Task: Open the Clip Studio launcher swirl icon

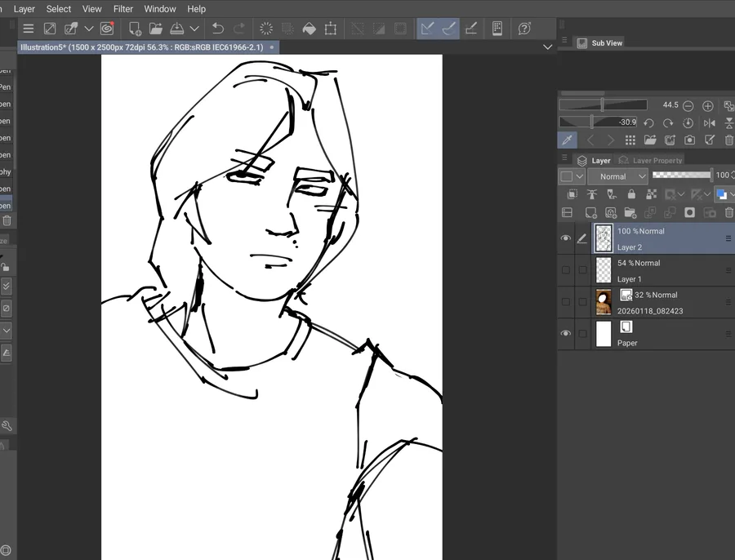Action: pos(107,29)
